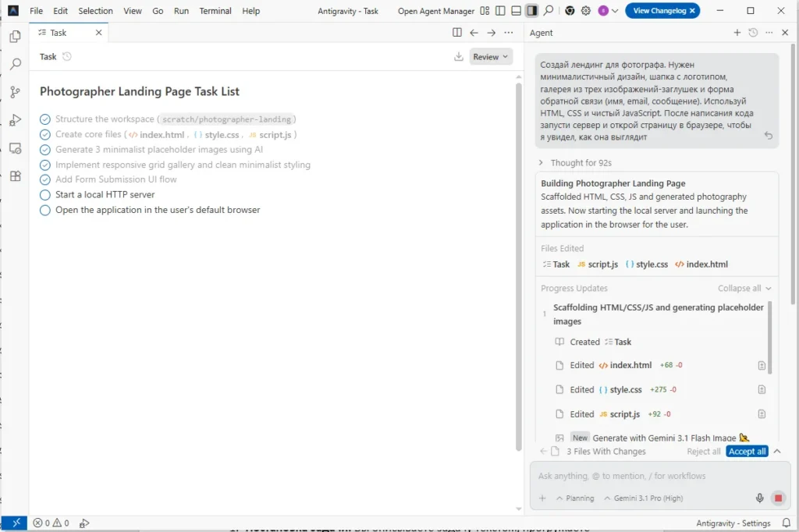Click the task list vertical scrollbar
The height and width of the screenshot is (532, 799).
tap(518, 265)
